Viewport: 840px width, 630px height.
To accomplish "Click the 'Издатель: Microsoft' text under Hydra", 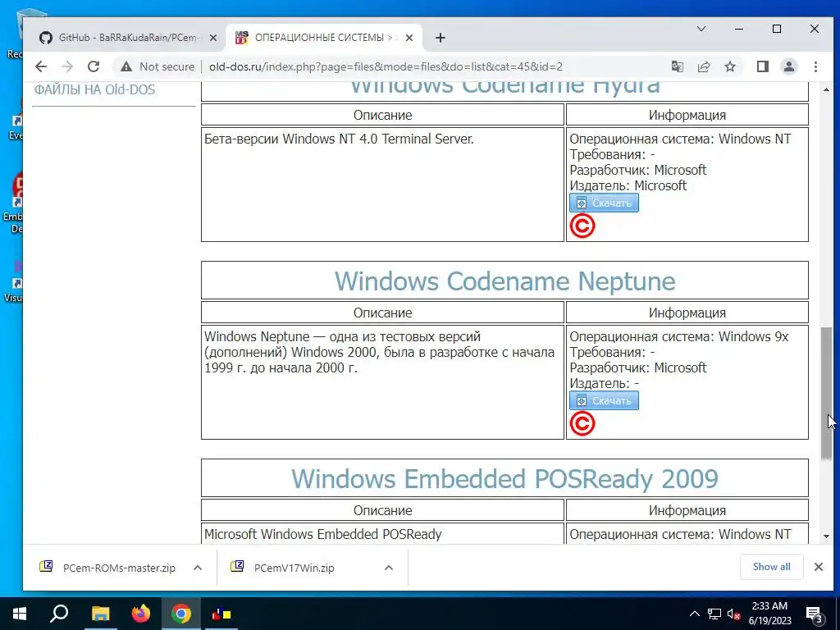I will pyautogui.click(x=628, y=185).
